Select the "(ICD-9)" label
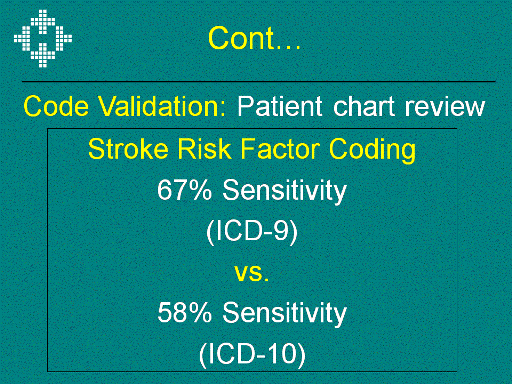 pos(252,231)
